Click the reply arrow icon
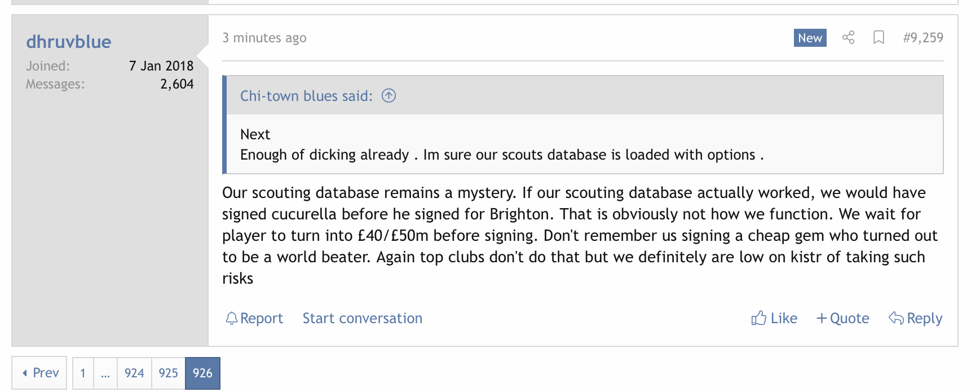Viewport: 980px width, 392px height. click(896, 318)
